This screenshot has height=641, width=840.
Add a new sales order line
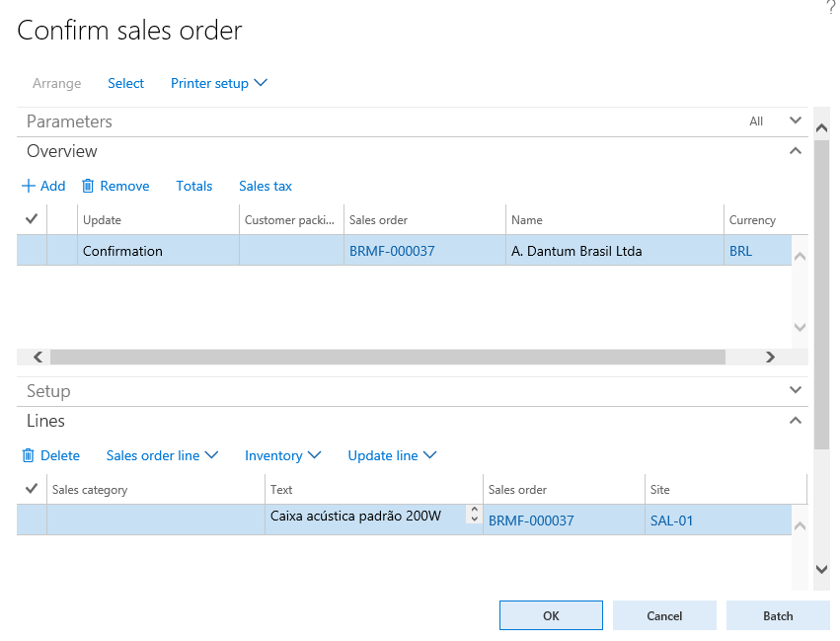43,186
